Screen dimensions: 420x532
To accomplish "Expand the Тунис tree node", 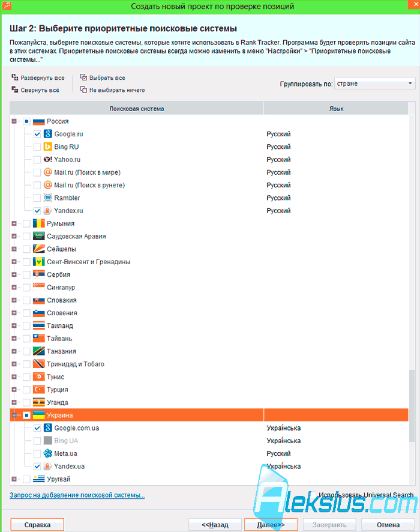I will [x=14, y=376].
